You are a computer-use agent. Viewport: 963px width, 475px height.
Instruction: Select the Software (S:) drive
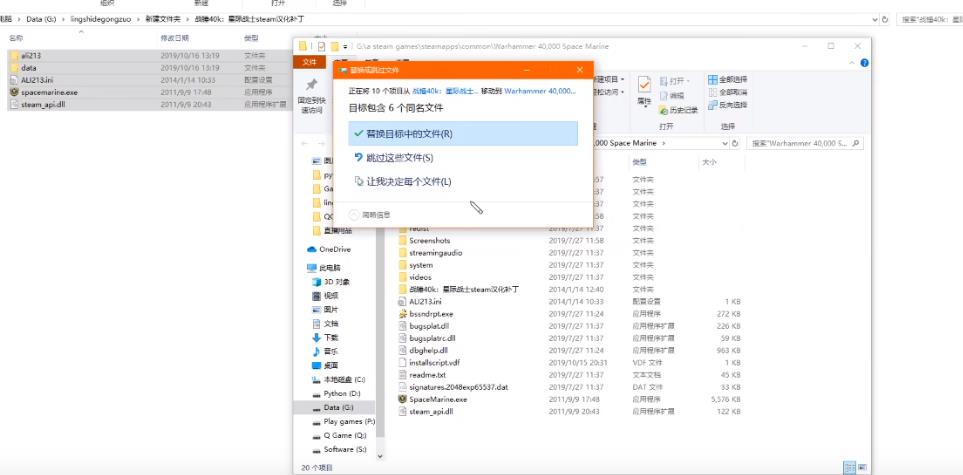(340, 449)
